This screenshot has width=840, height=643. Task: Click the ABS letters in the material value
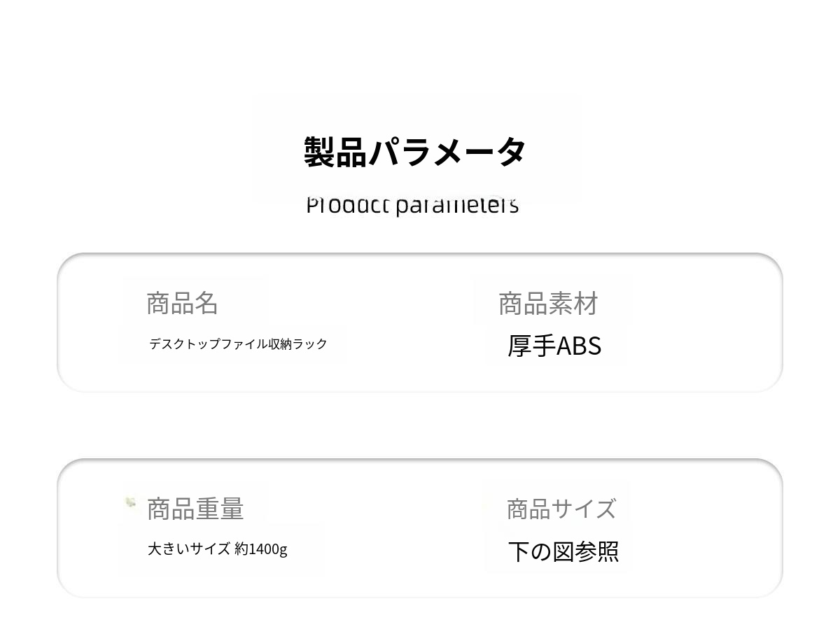[579, 346]
